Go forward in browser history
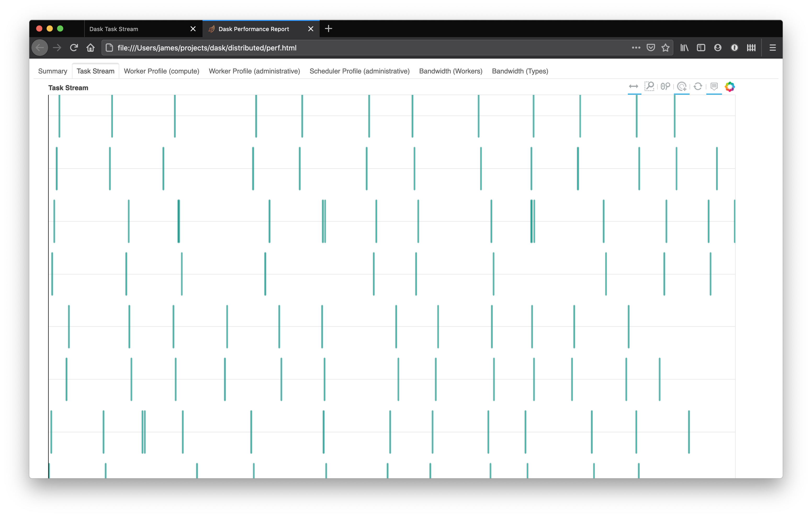 [x=57, y=48]
